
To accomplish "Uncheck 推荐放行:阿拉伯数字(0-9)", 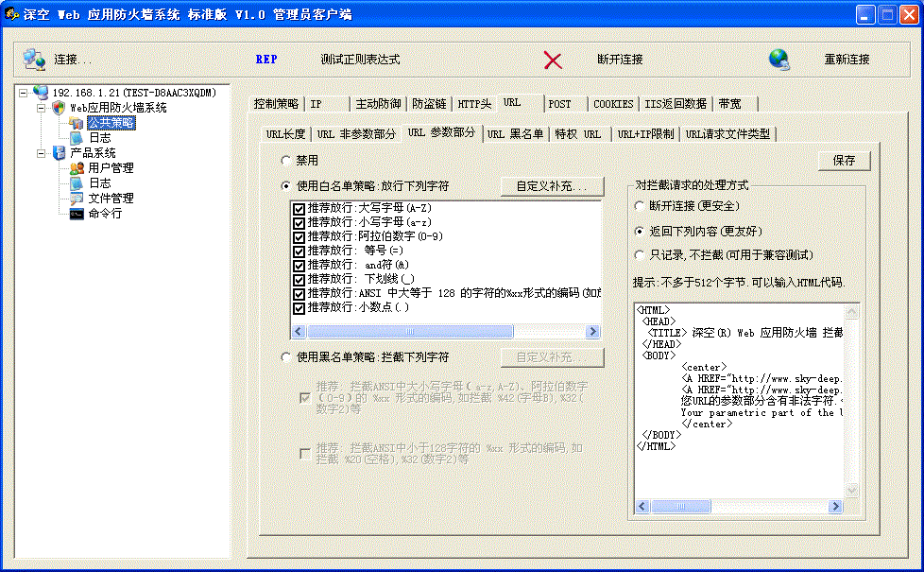I will [299, 237].
